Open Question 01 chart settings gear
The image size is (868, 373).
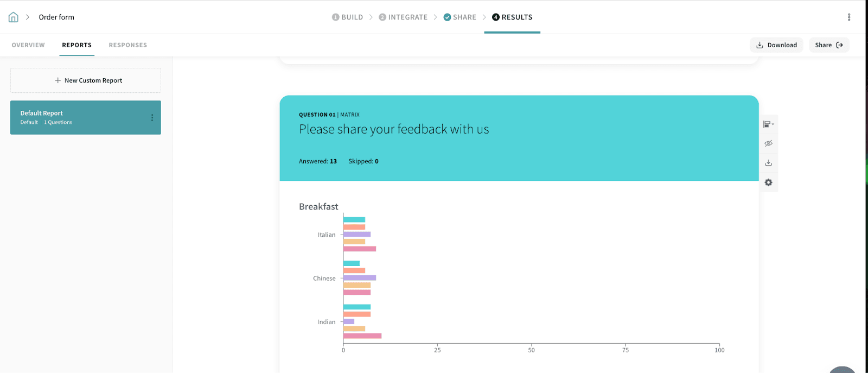click(x=768, y=182)
